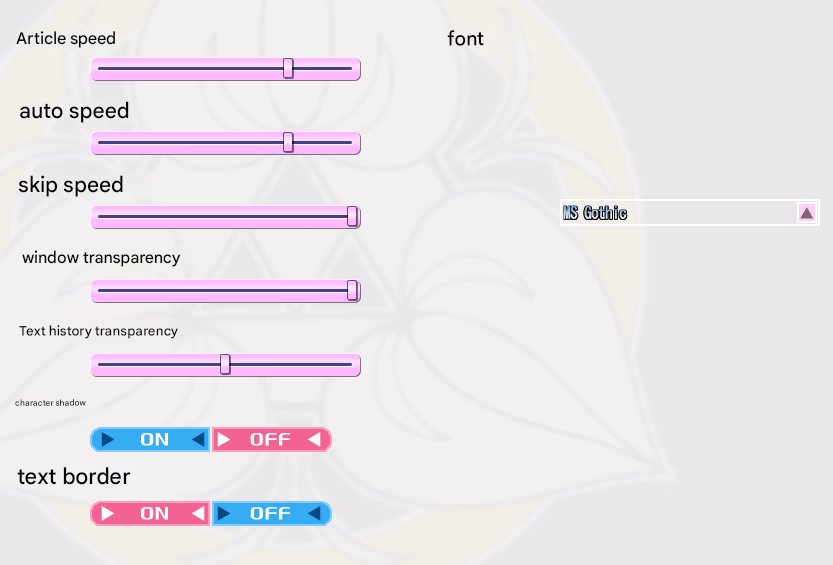Click left arrow icon on text border ON button

198,513
